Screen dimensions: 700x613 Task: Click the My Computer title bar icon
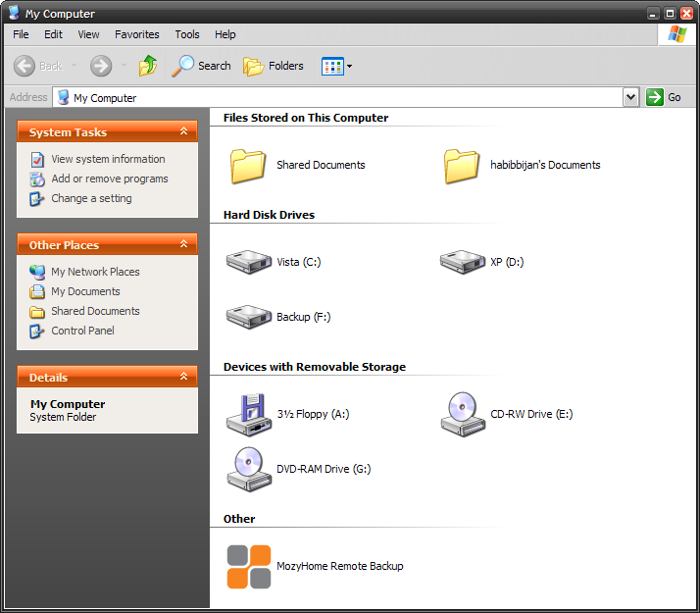pos(15,13)
